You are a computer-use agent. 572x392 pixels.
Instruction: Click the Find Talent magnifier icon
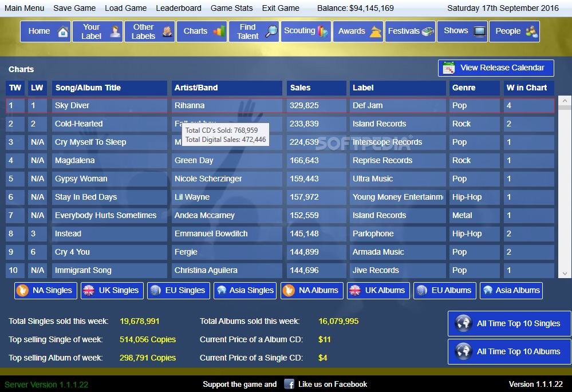click(x=271, y=31)
